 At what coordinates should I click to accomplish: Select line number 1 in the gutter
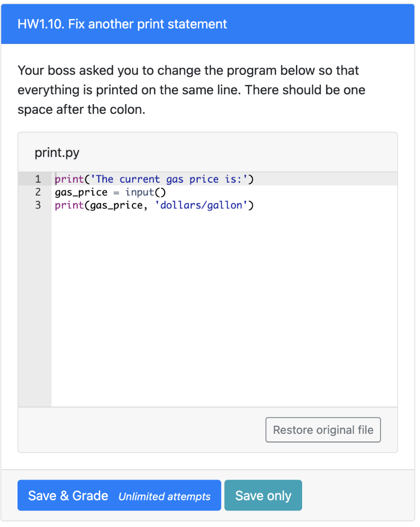tap(38, 179)
